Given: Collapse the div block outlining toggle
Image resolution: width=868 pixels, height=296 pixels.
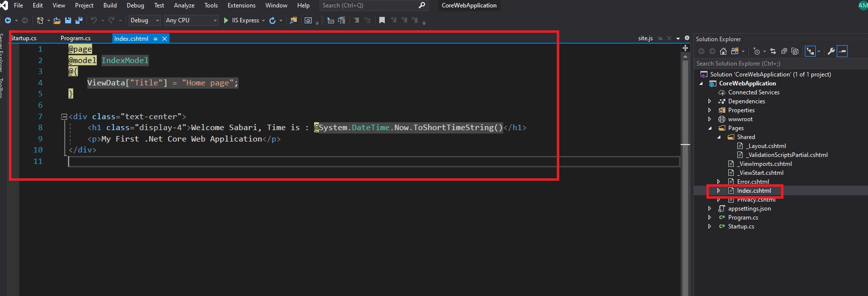Looking at the screenshot, I should pos(64,117).
